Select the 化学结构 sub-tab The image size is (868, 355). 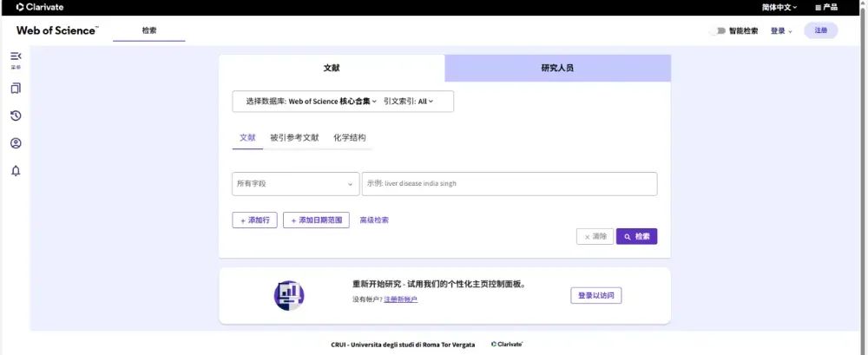[x=349, y=138]
